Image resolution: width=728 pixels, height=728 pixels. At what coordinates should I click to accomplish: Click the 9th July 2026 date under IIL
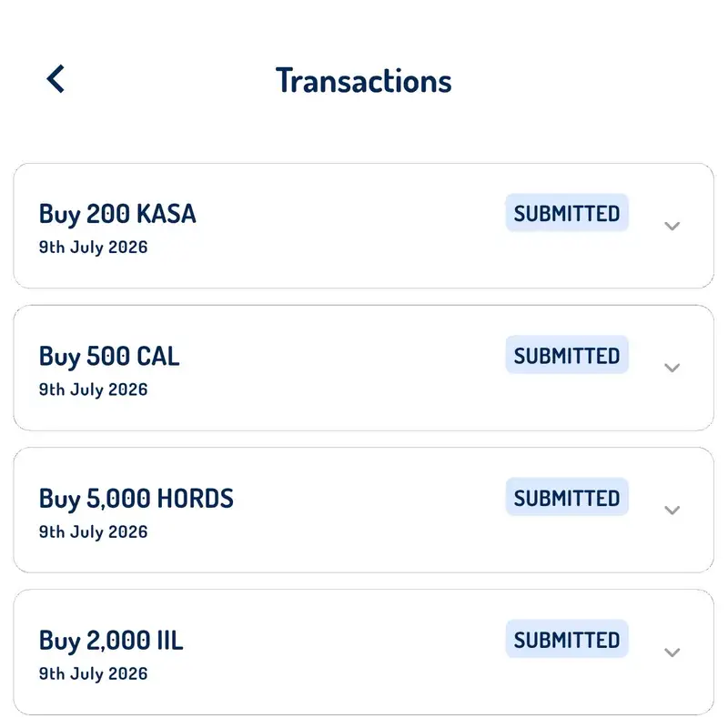94,673
